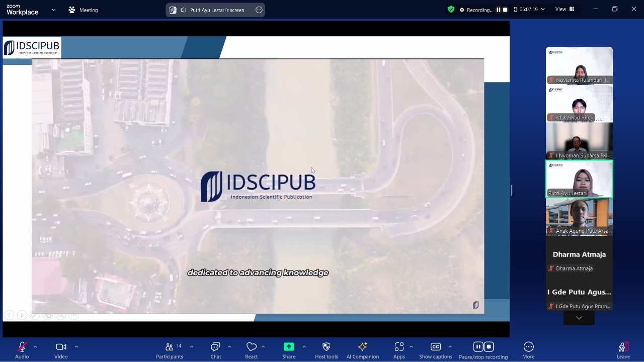Open the Apps menu
The height and width of the screenshot is (362, 644).
click(399, 350)
